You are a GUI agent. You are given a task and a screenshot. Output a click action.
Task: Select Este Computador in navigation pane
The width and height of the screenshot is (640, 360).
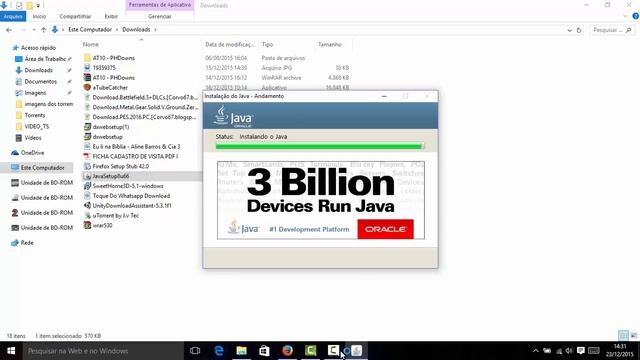point(42,168)
